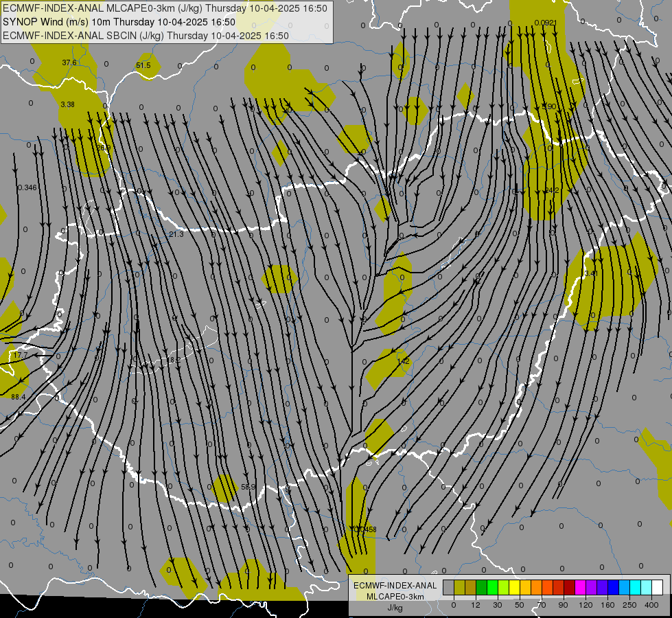Pick the bright green legend swatch

click(492, 588)
